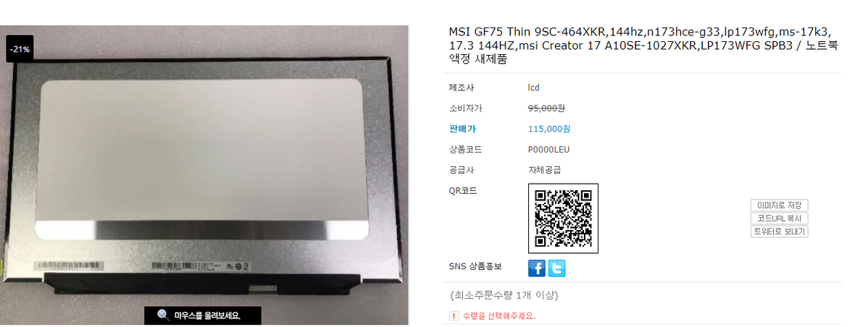Copy link using 코드URL 복사 button
Viewport: 868px width, 327px height.
tap(779, 218)
